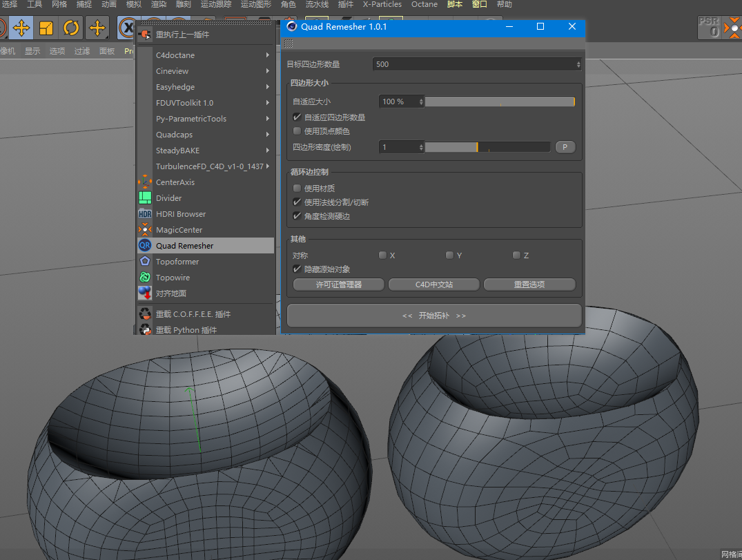Viewport: 742px width, 560px height.
Task: Click the << 开始拓补 >> button
Action: point(434,316)
